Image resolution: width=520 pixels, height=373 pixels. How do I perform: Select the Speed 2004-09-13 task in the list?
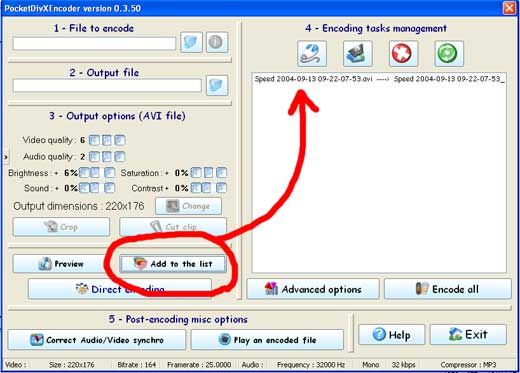[379, 79]
